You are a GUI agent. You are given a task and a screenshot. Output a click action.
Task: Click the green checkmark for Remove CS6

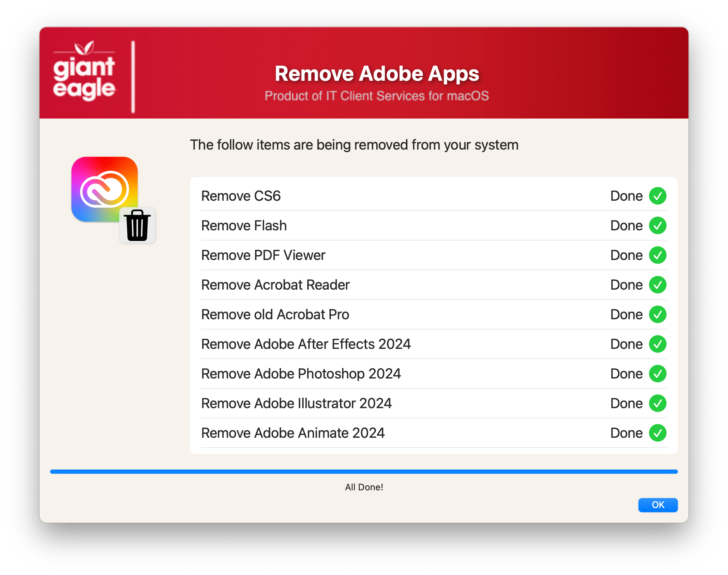tap(657, 196)
